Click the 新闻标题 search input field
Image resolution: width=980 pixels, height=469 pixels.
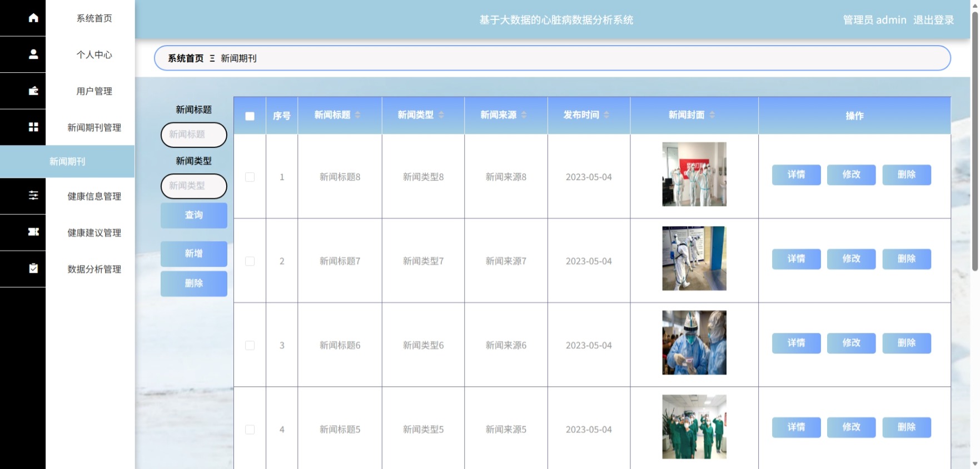pyautogui.click(x=194, y=134)
